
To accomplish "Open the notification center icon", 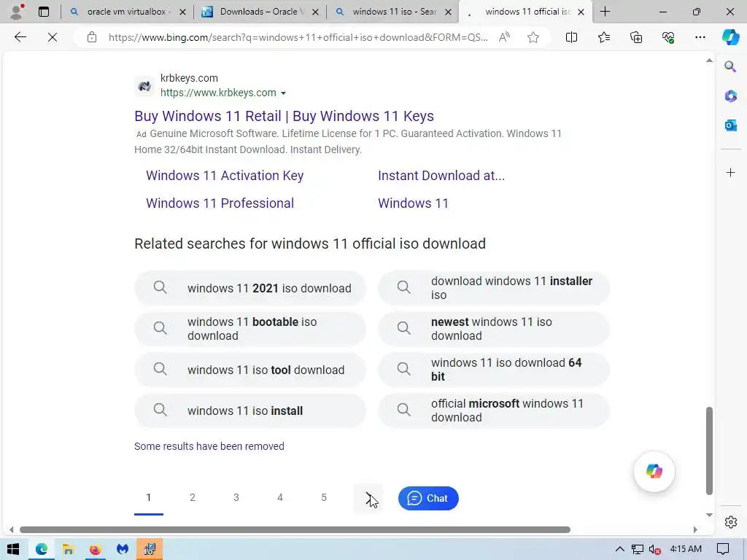I will click(x=723, y=549).
